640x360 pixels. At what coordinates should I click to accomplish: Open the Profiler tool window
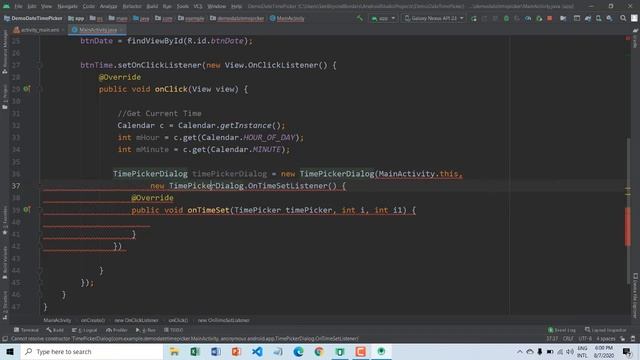coord(117,330)
